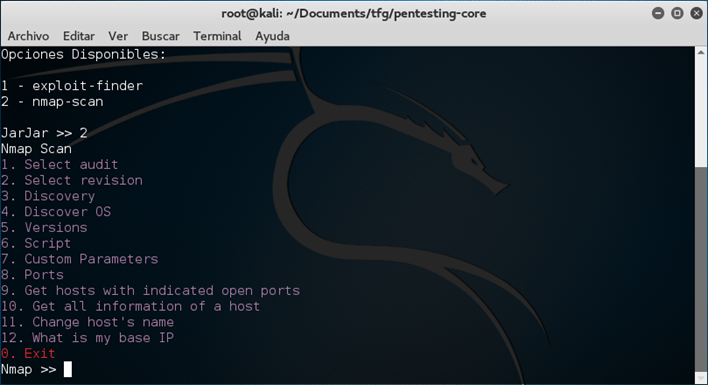Click the window title text
Screen dimensions: 708x385
[x=354, y=14]
